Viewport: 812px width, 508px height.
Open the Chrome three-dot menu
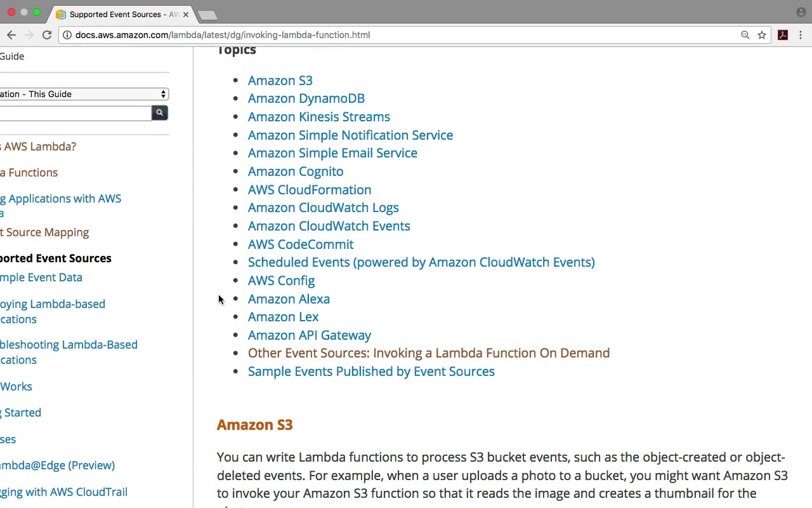click(801, 35)
